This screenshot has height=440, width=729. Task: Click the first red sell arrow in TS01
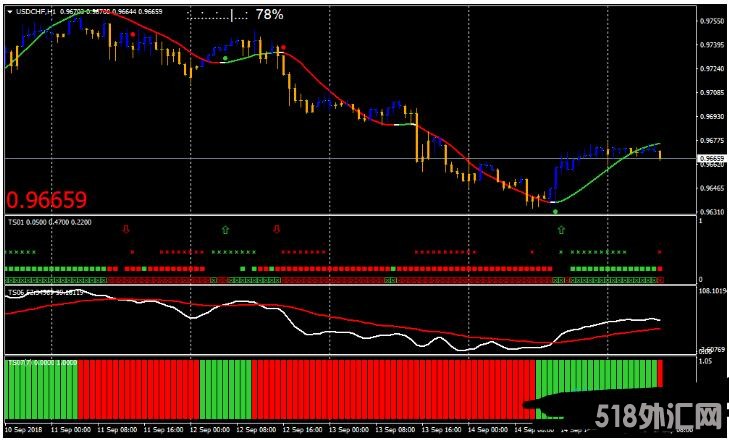(126, 229)
